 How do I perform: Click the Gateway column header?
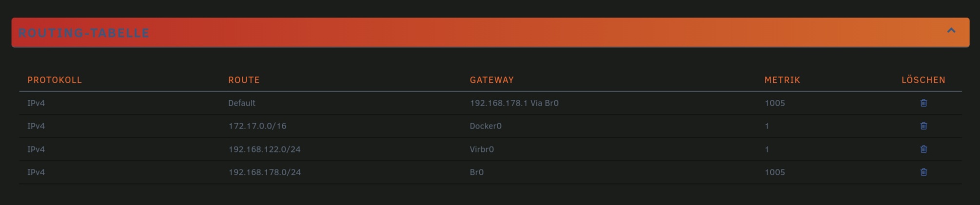pyautogui.click(x=491, y=80)
